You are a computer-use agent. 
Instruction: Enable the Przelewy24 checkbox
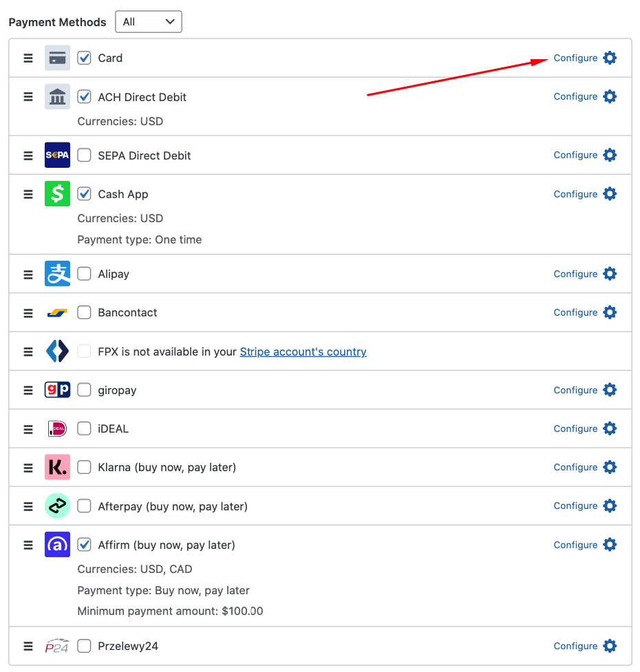(x=84, y=646)
